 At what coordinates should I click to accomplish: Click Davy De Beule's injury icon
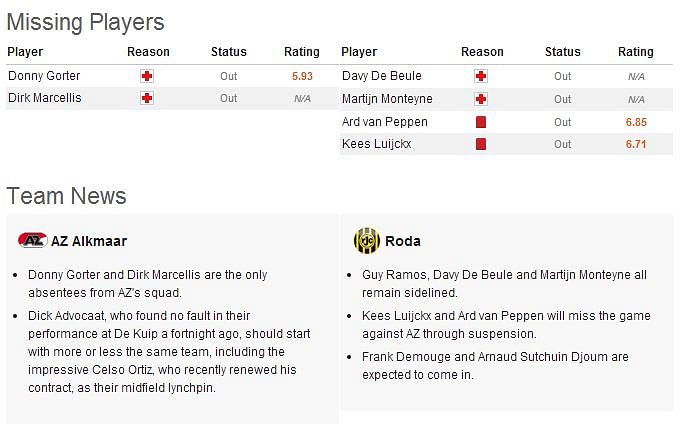pos(481,76)
